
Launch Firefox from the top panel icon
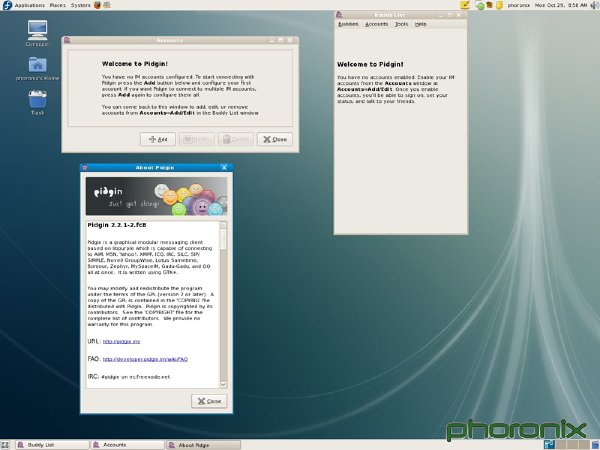[98, 5]
